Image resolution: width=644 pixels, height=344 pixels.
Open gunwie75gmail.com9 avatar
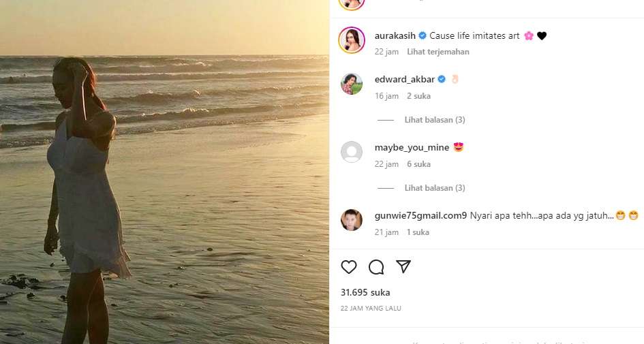pos(352,220)
